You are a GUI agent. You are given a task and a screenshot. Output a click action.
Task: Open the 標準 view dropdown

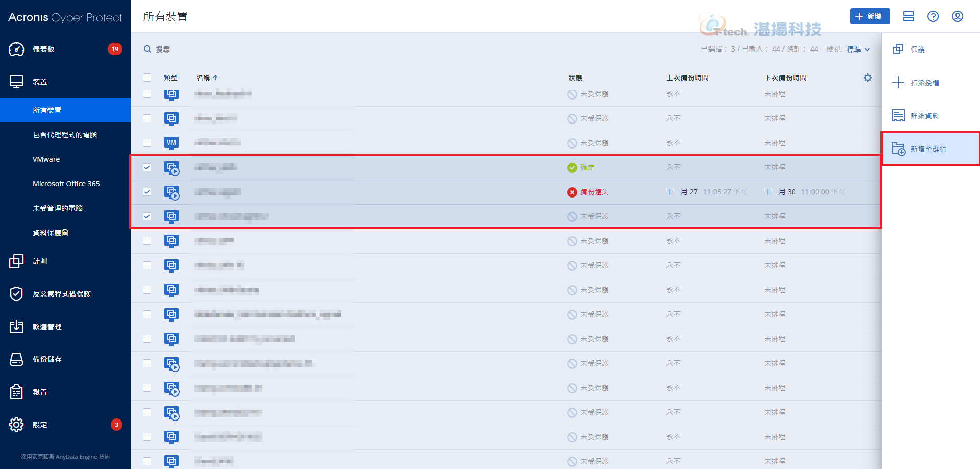pyautogui.click(x=858, y=50)
